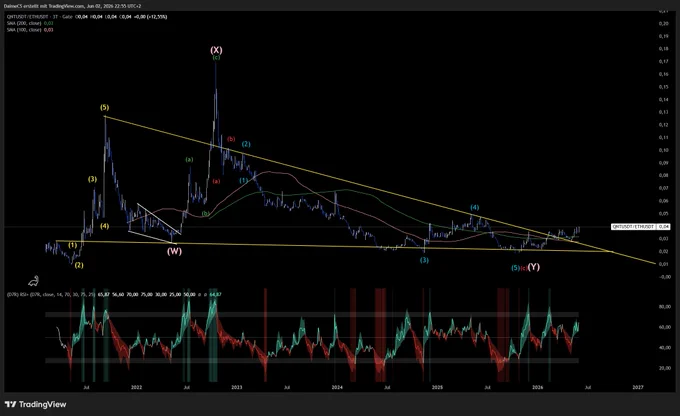Image resolution: width=680 pixels, height=416 pixels.
Task: Select the blue (5) label next to (Y)
Action: (515, 268)
